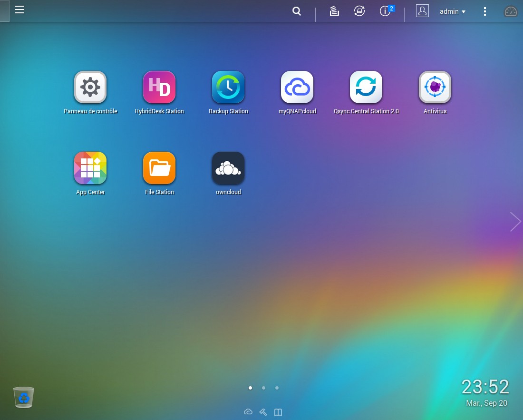Open the external devices icon
This screenshot has width=523, height=420.
(x=359, y=11)
